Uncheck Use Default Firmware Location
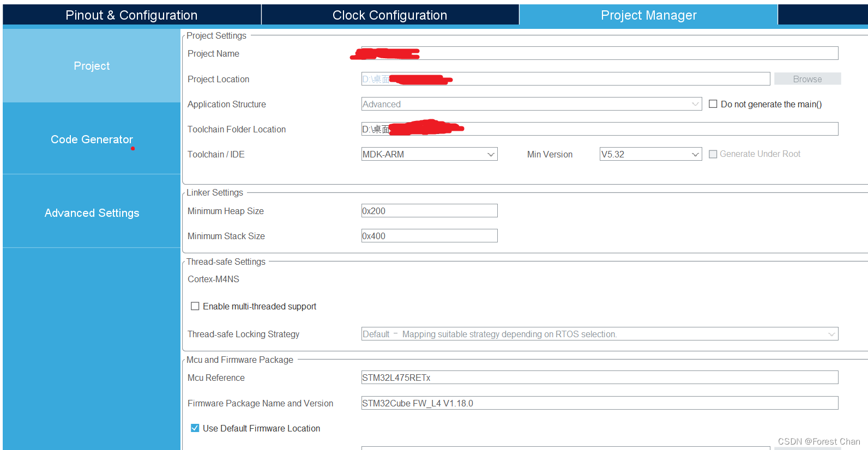868x450 pixels. 195,428
